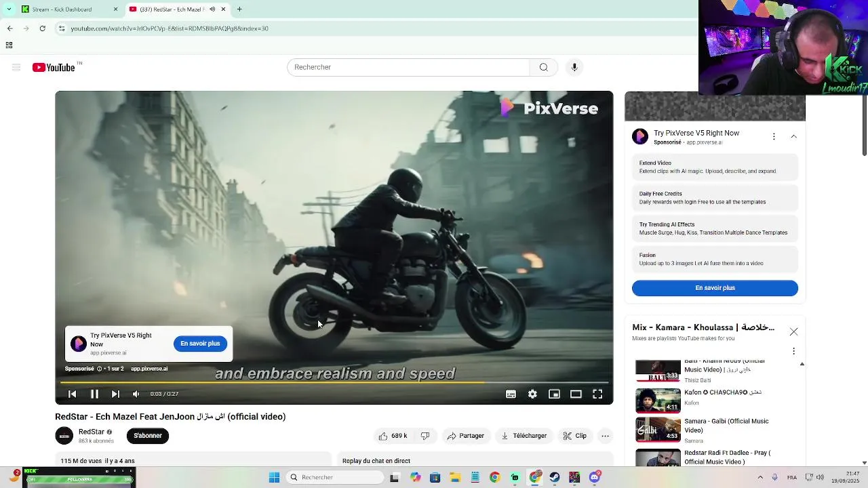Image resolution: width=868 pixels, height=488 pixels.
Task: Click the blue En savoir plus sidebar button
Action: click(x=715, y=288)
